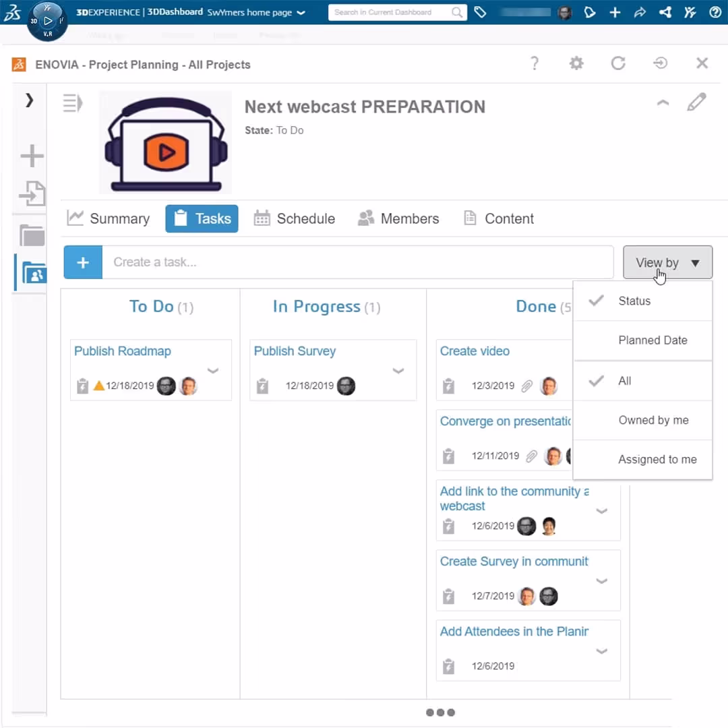Click the widget sign-in arrow icon
Screen dimensions: 728x728
click(660, 63)
